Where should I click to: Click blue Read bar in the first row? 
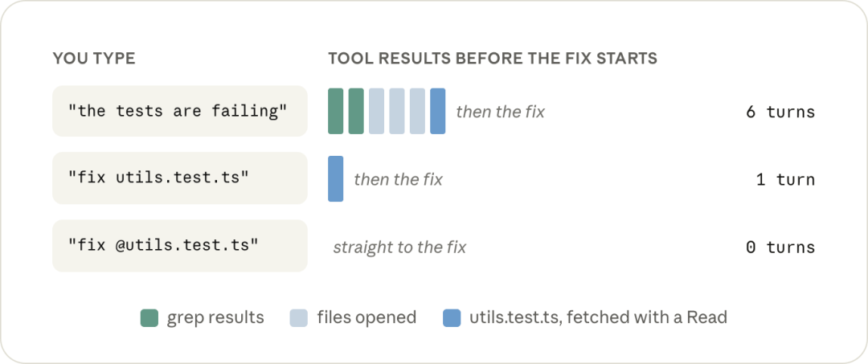438,111
